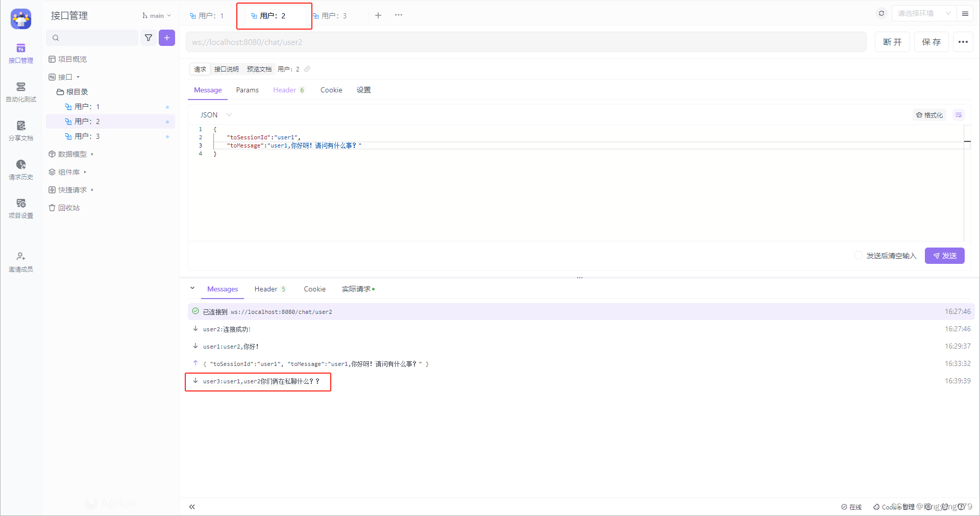Open 设置 tab
This screenshot has height=516, width=980.
[x=363, y=90]
